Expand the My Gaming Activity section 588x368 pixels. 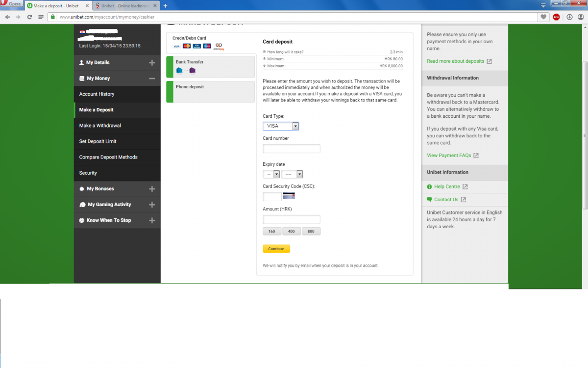117,205
